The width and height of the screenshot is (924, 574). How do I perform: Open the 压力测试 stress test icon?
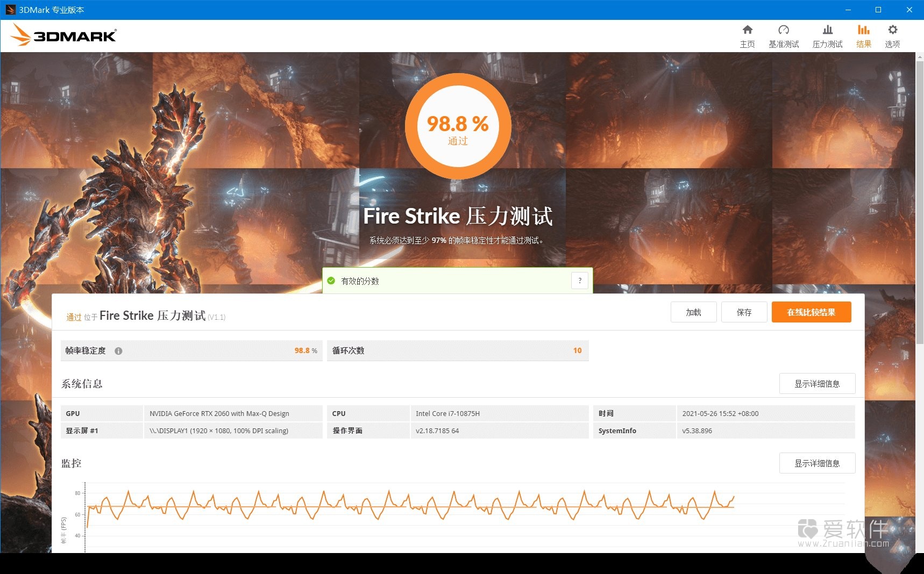pos(827,30)
